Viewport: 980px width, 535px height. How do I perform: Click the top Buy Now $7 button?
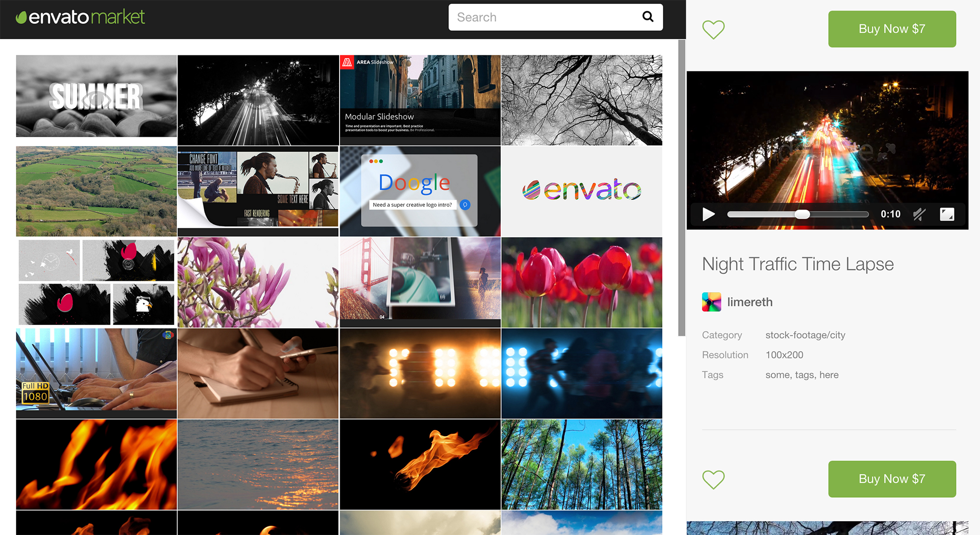(x=892, y=29)
